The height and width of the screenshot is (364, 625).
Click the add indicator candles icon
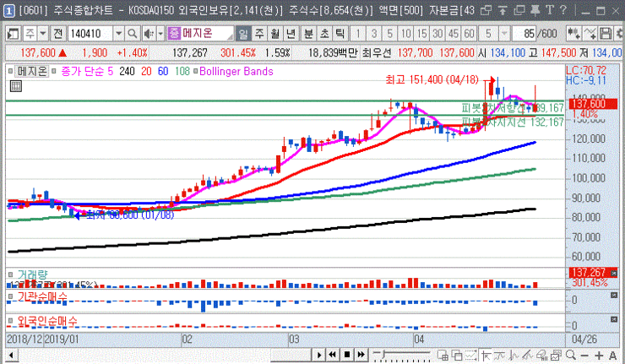[574, 34]
